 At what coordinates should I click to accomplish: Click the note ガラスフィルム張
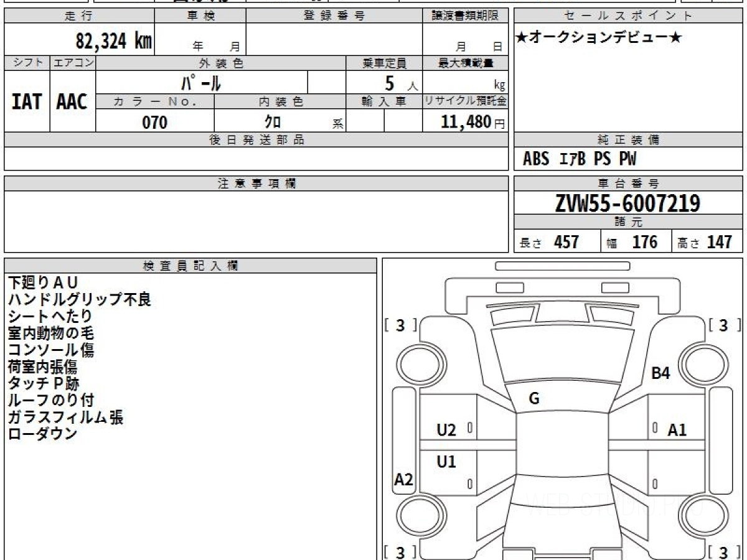click(65, 418)
